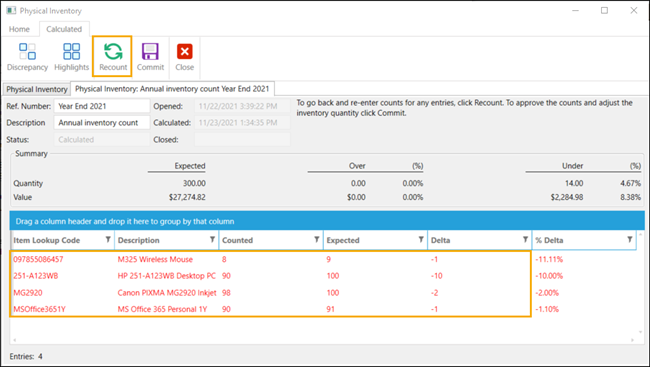Sort by Expected column header

tap(343, 240)
